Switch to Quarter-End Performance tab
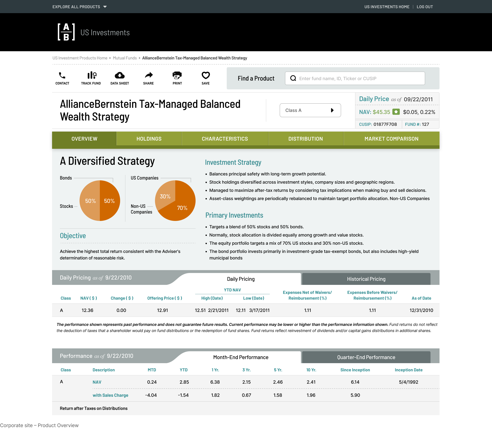492x448 pixels. 366,357
